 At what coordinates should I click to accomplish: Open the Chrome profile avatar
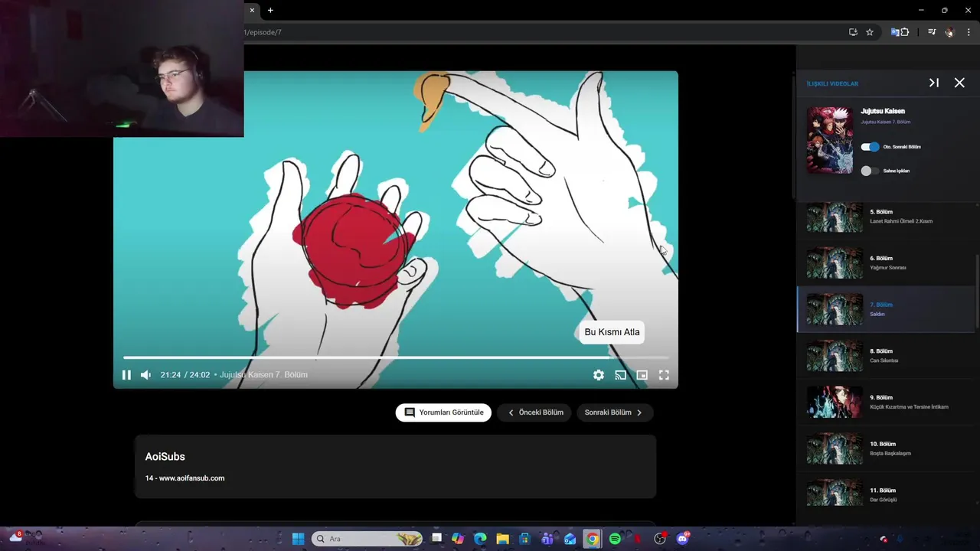click(x=950, y=32)
